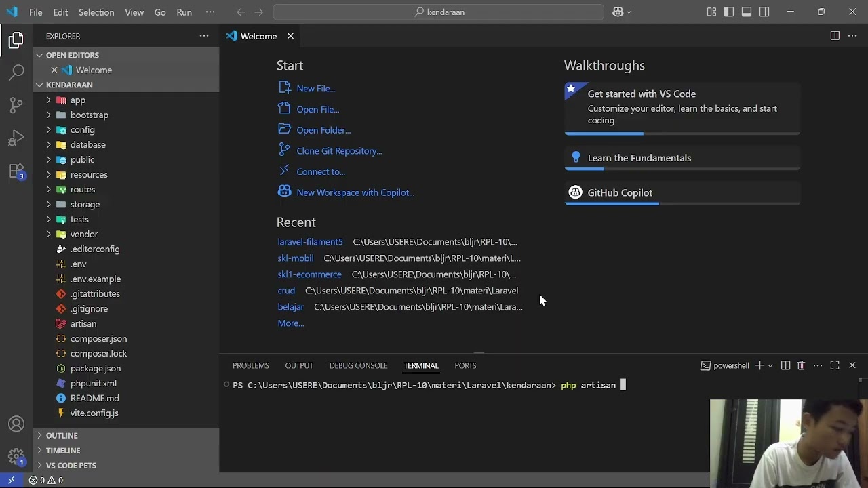Toggle the bottom panel visibility
Screen dimensions: 868x488
click(747, 12)
